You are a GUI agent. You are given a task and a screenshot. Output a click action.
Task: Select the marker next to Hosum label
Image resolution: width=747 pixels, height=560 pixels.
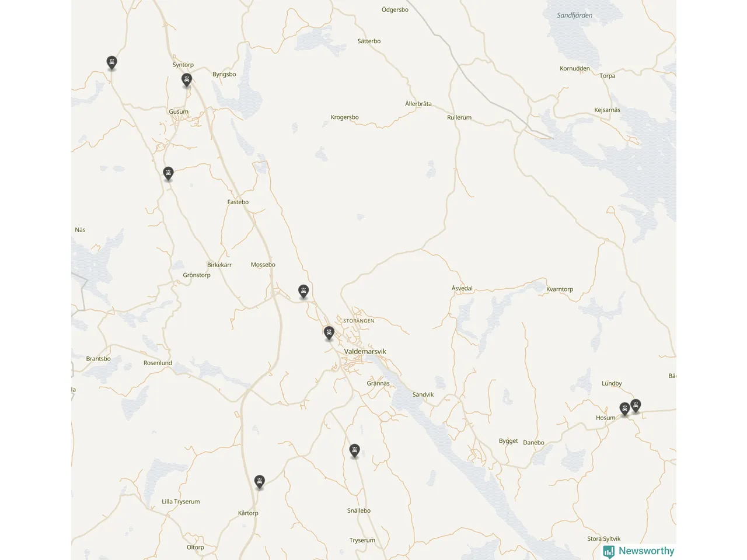pyautogui.click(x=624, y=409)
